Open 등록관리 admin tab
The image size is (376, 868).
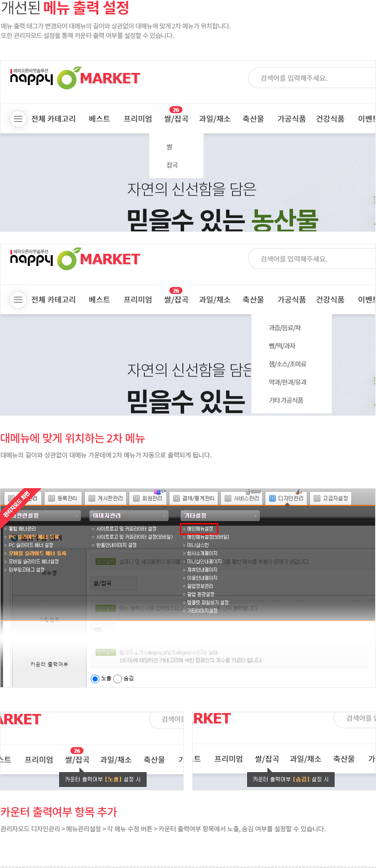[x=63, y=498]
